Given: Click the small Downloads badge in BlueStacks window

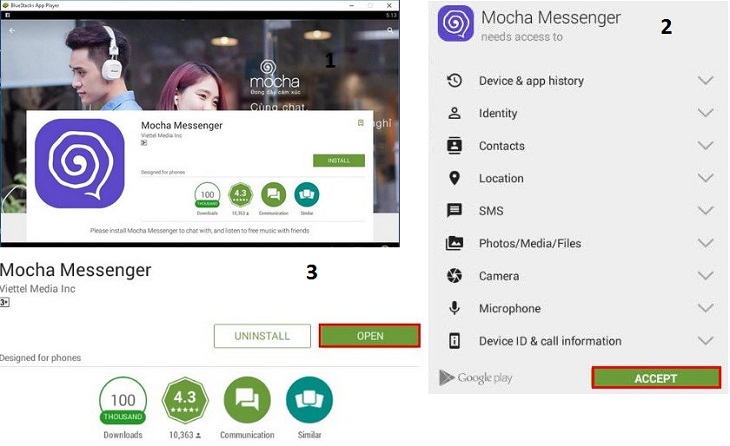Looking at the screenshot, I should [x=207, y=196].
